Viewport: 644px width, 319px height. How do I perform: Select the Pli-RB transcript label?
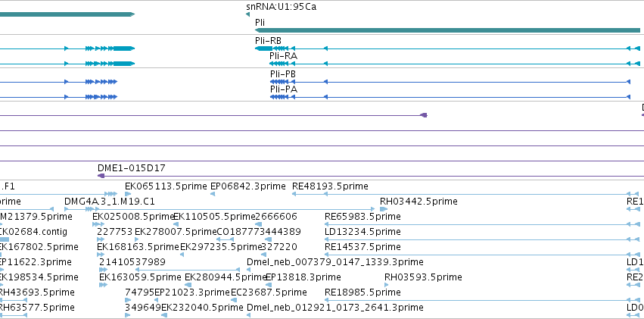(268, 41)
